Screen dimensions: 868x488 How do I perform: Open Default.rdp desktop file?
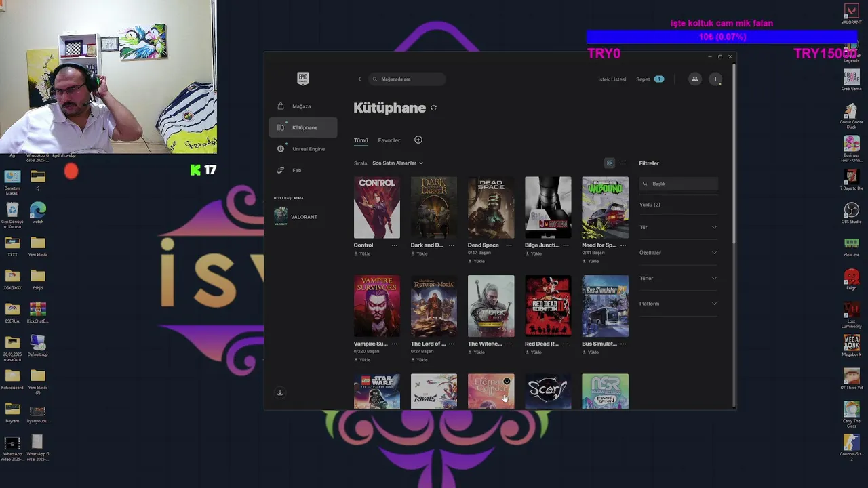(38, 346)
